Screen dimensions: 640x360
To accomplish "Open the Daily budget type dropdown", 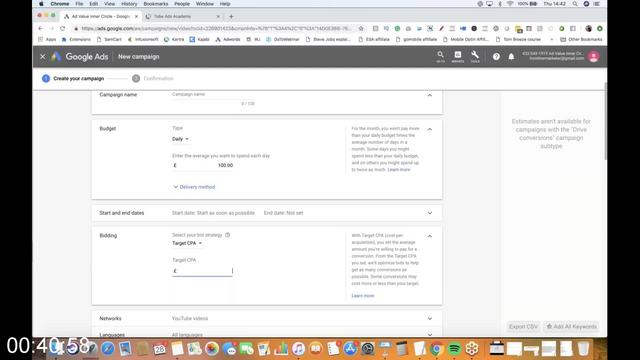I will click(x=180, y=139).
